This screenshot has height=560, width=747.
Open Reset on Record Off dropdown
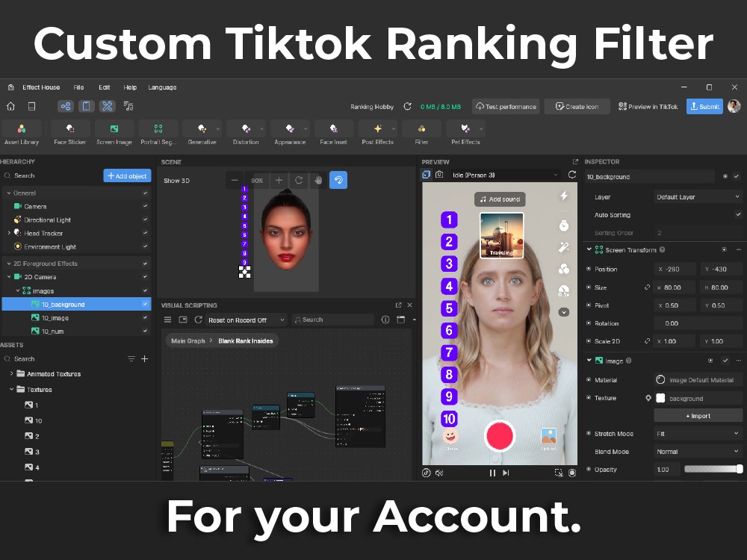tap(247, 320)
